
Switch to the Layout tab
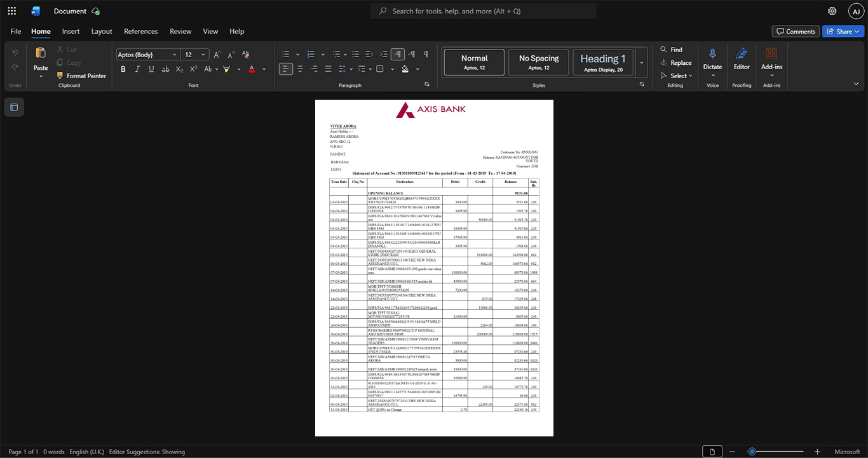[x=102, y=31]
